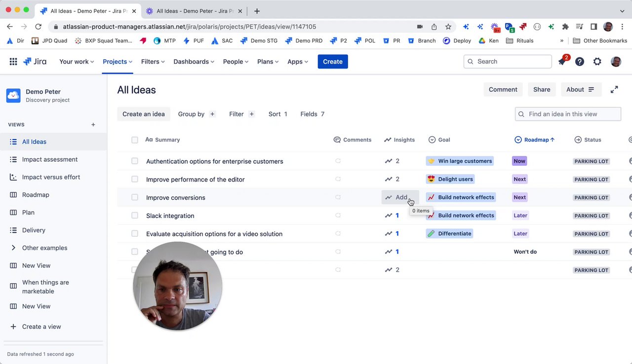Expand the Other examples section
The image size is (632, 364).
13,248
